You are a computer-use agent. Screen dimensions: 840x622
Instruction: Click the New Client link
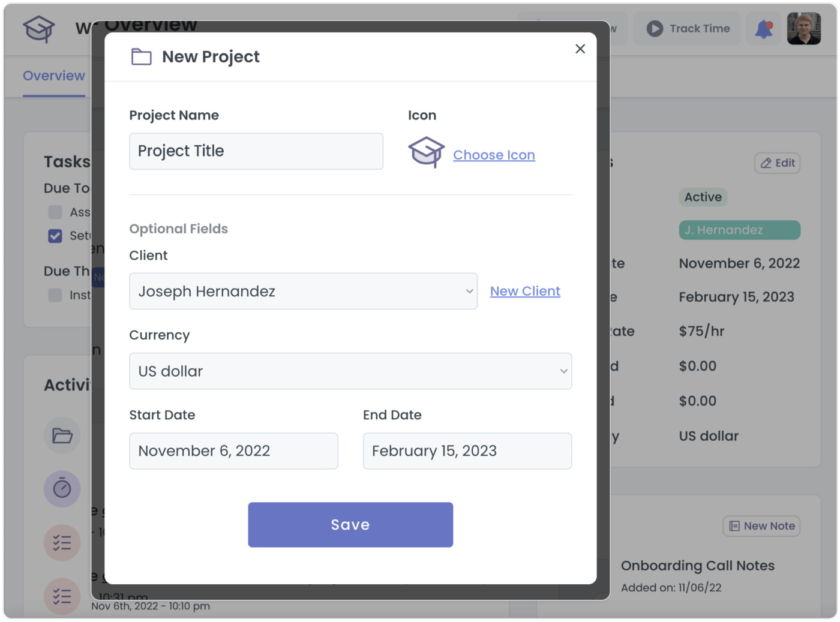tap(524, 291)
